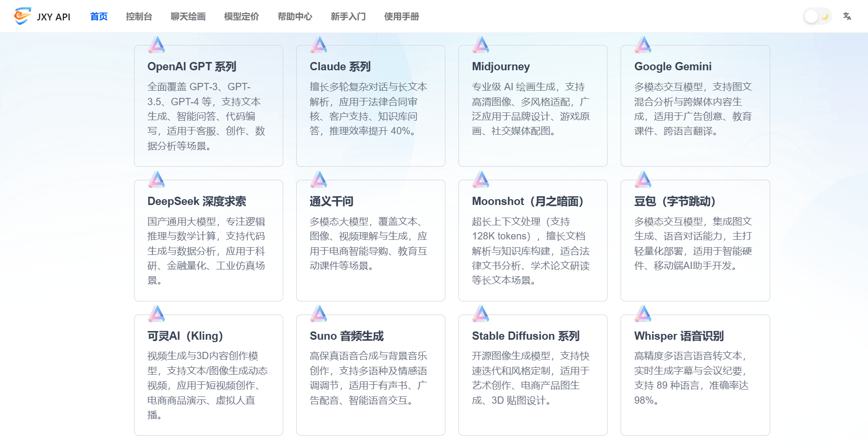Select the Google Gemini heading

(673, 66)
